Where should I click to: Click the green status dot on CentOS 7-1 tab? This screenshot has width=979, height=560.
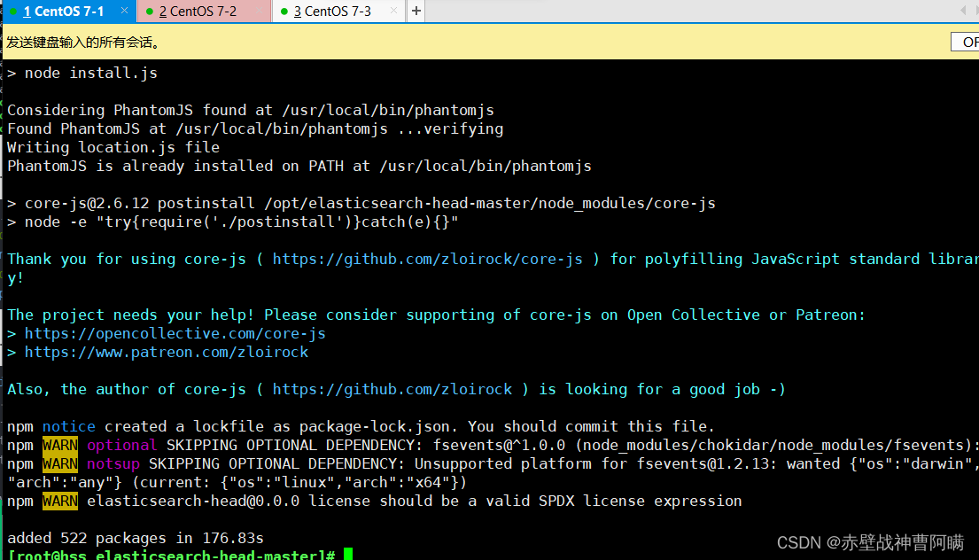(x=13, y=12)
